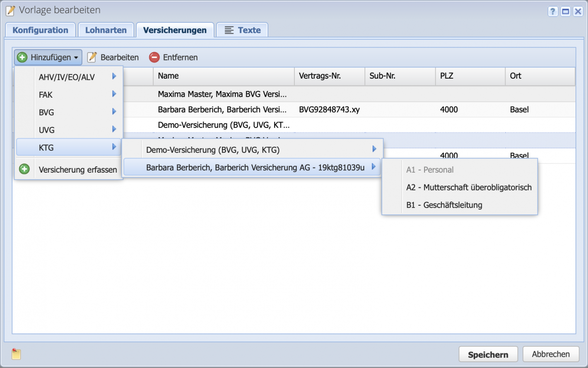Image resolution: width=588 pixels, height=368 pixels.
Task: Select A2 - Mutterschaft überobligatorisch
Action: click(469, 187)
